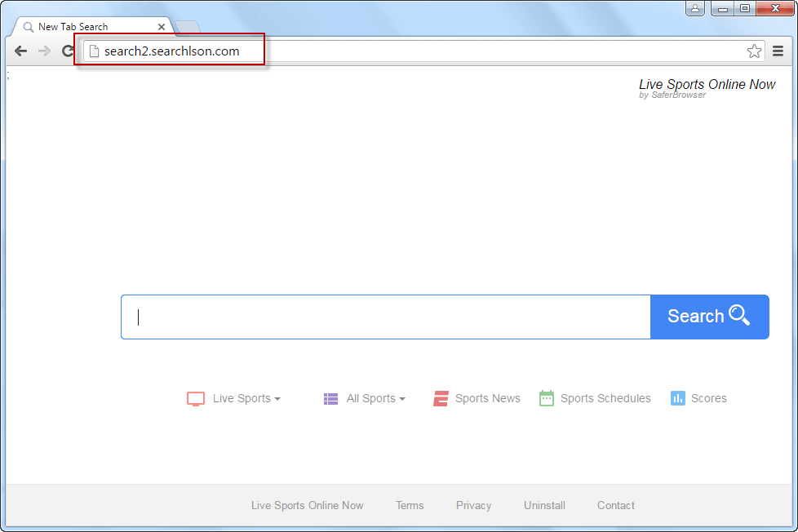Expand the Live Sports dropdown
This screenshot has width=798, height=532.
(247, 399)
